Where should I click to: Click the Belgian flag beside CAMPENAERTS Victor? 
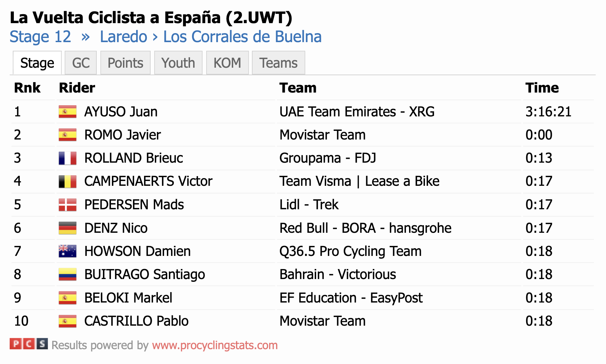coord(67,181)
